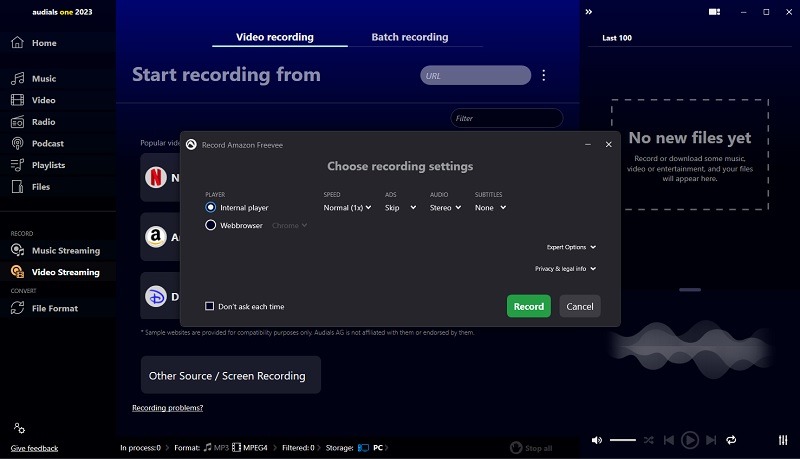Select the Internal player option

(237, 208)
